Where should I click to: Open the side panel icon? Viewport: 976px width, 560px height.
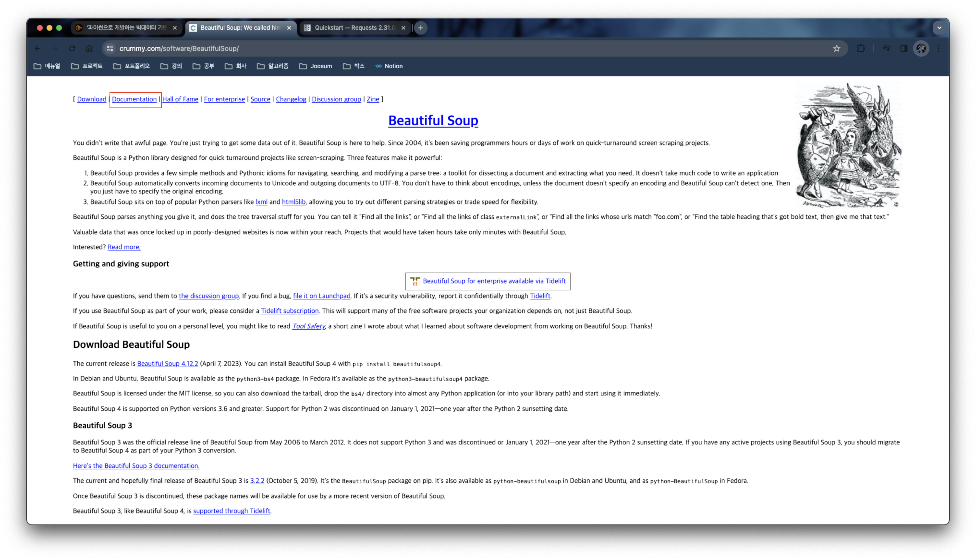point(904,48)
